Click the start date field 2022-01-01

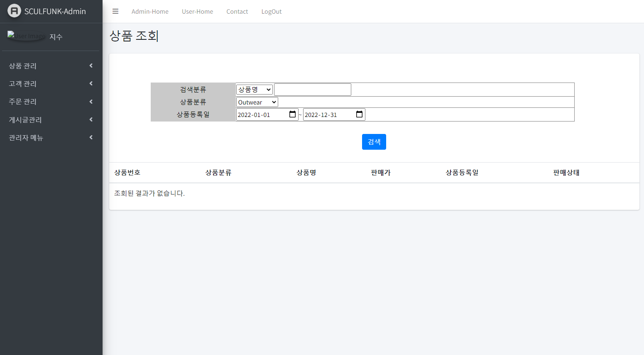click(267, 114)
